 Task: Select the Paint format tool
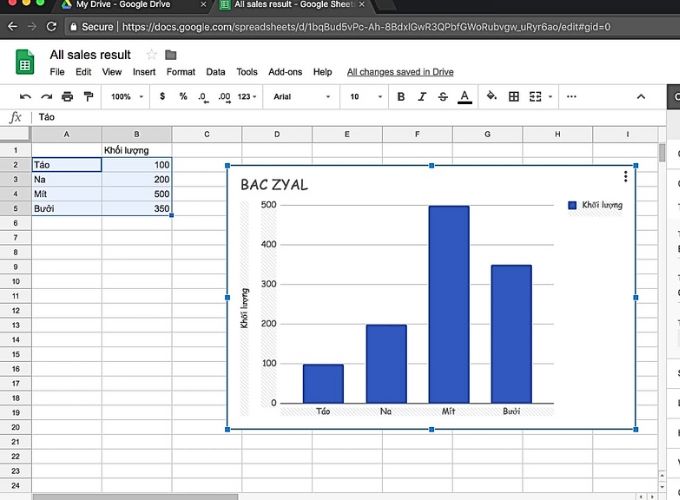(x=88, y=96)
